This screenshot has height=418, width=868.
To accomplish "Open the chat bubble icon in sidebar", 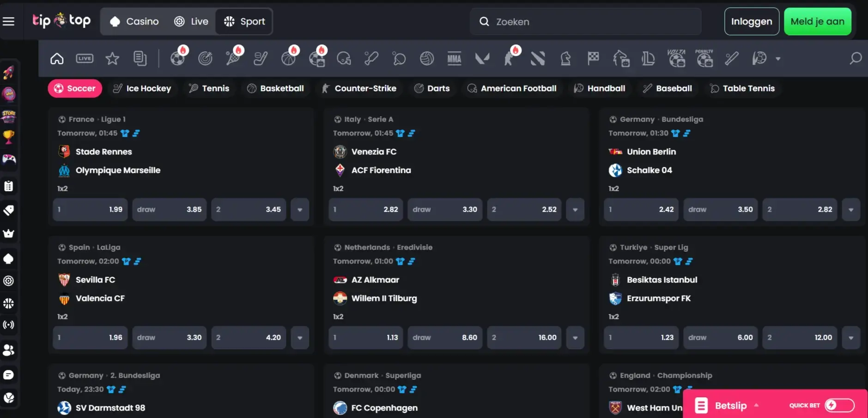I will pyautogui.click(x=9, y=375).
